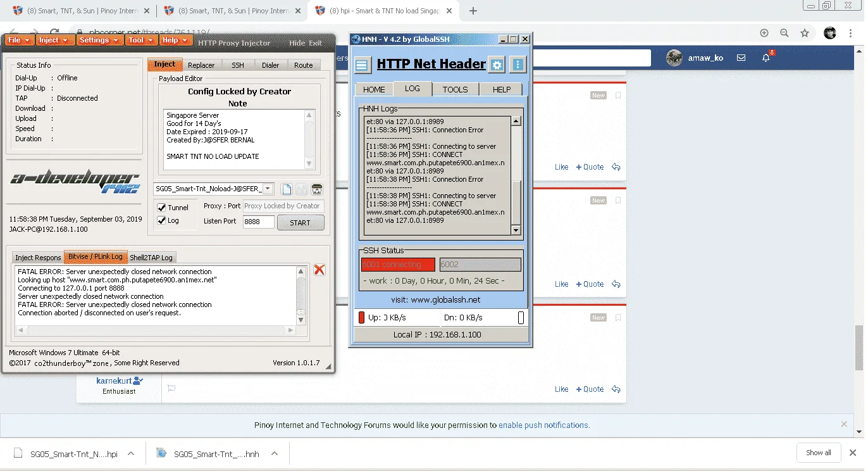This screenshot has width=868, height=471.
Task: Open HNH settings gear icon
Action: click(x=497, y=65)
